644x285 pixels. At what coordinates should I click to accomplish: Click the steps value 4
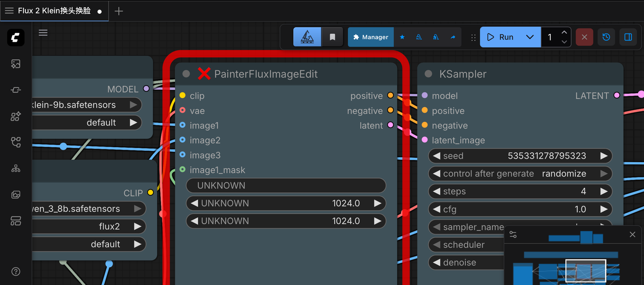583,191
